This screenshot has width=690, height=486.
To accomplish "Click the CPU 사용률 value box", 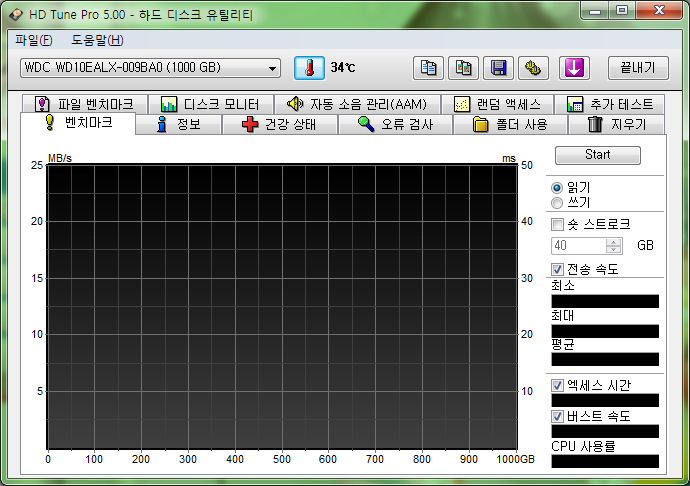I will [x=605, y=461].
